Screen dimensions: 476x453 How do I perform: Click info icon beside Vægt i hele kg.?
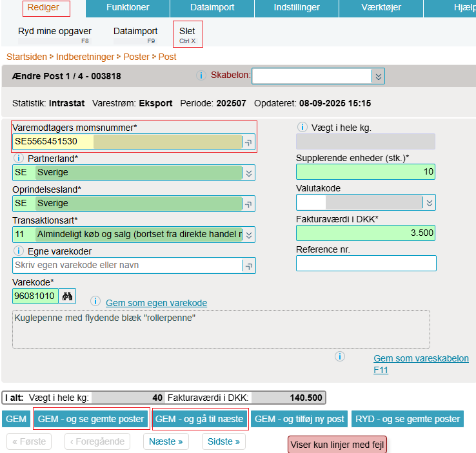302,128
